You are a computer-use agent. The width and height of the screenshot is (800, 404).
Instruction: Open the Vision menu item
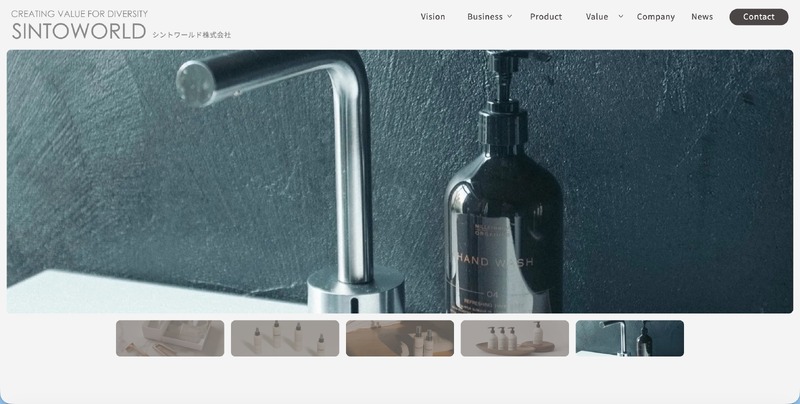pyautogui.click(x=433, y=17)
